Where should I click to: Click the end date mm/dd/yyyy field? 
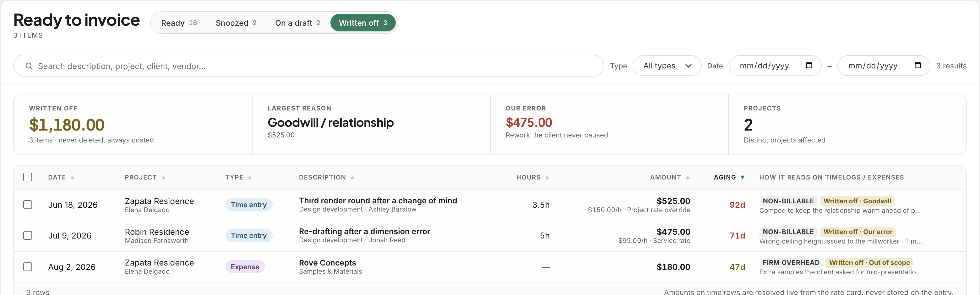(884, 66)
